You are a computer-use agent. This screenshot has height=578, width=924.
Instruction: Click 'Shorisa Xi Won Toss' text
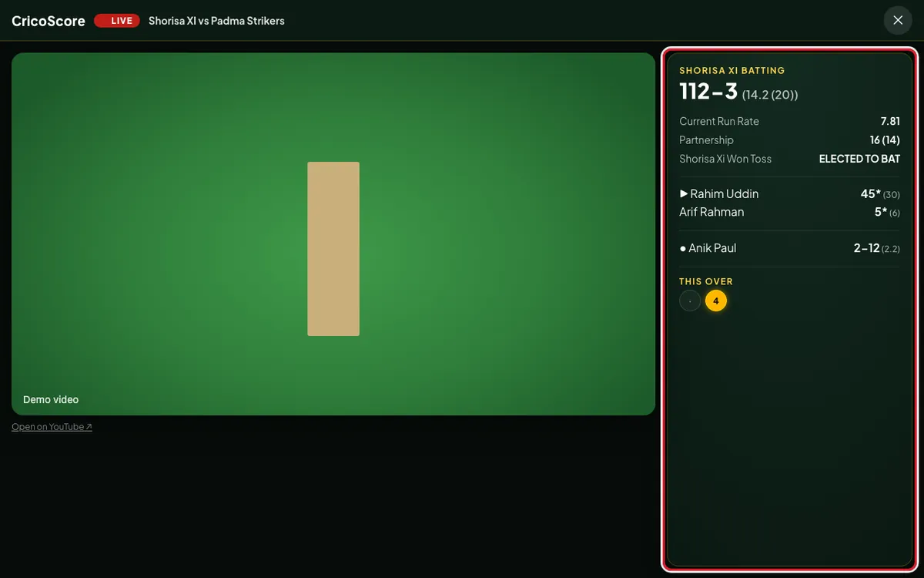click(x=725, y=159)
